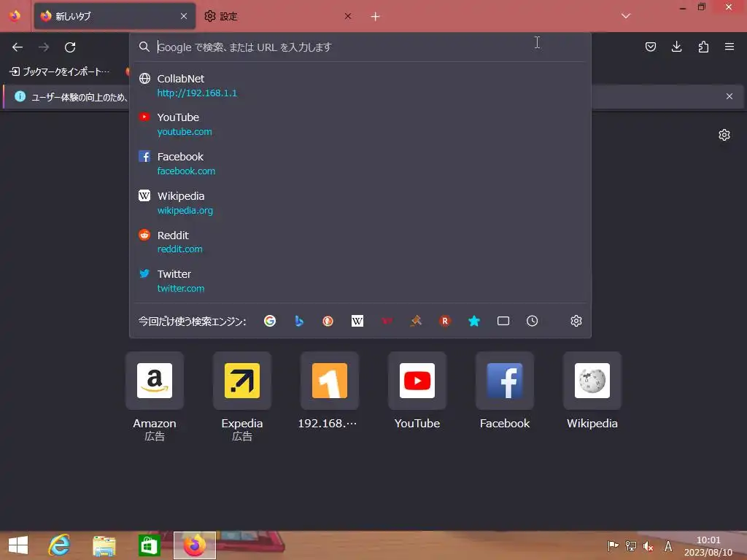Search once with Yahoo Japan engine icon
This screenshot has width=747, height=560.
click(x=387, y=321)
